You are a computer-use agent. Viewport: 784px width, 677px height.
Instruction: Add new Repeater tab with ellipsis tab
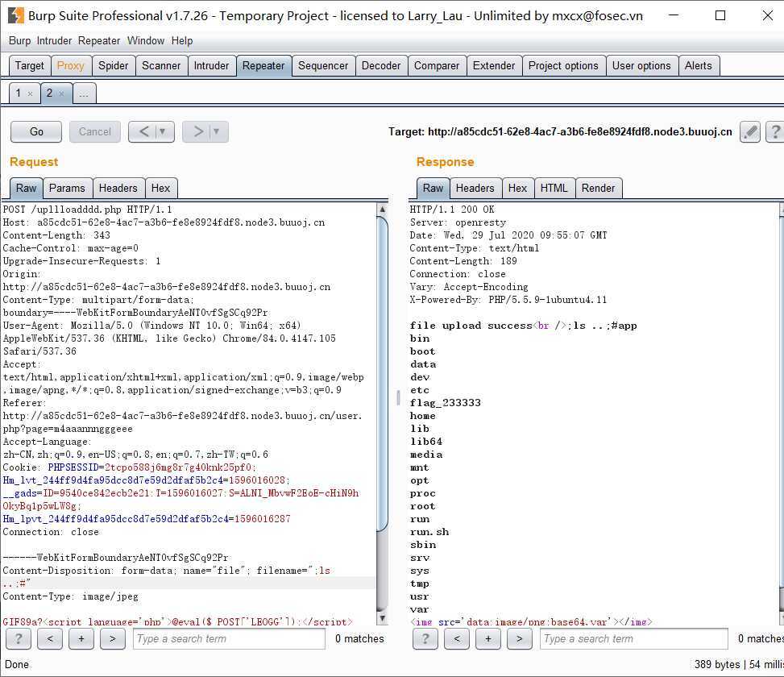(x=84, y=93)
